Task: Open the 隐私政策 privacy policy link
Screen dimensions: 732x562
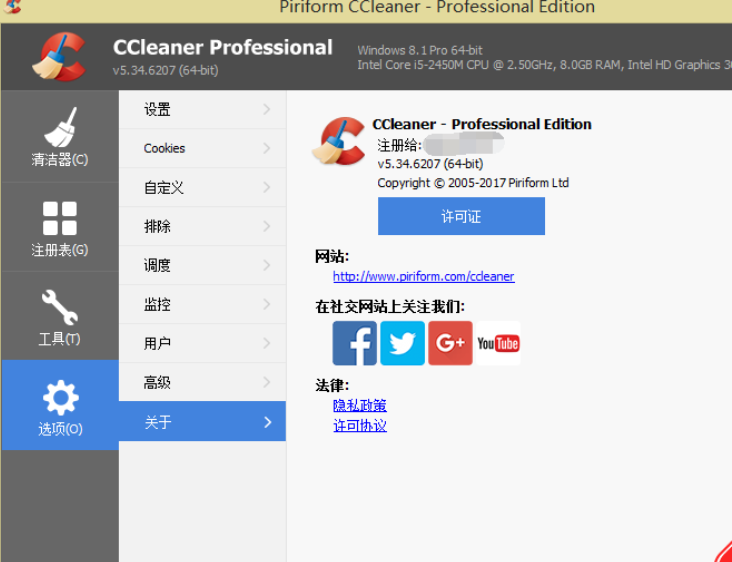Action: pos(360,405)
